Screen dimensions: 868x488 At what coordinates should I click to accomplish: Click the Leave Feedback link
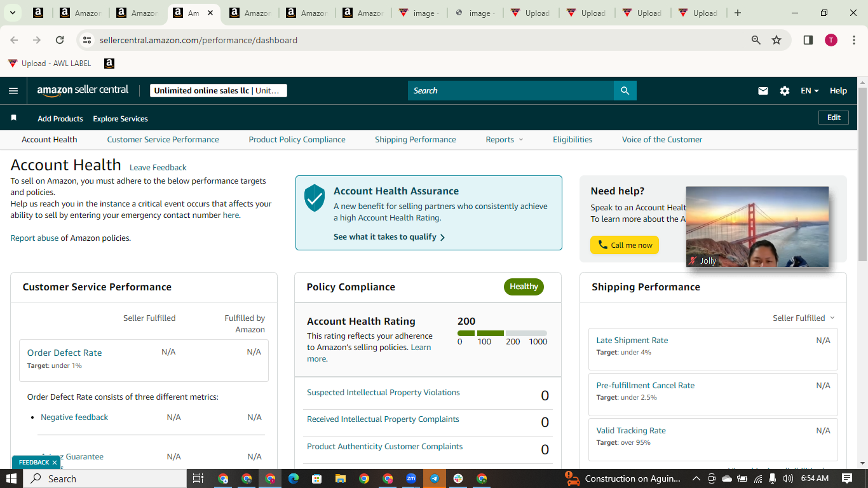(158, 168)
